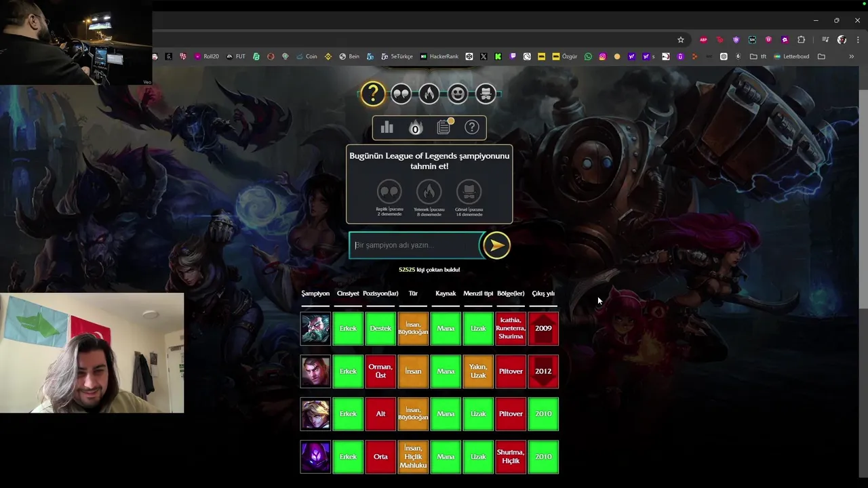Expand the tft bookmarks folder

(x=758, y=57)
